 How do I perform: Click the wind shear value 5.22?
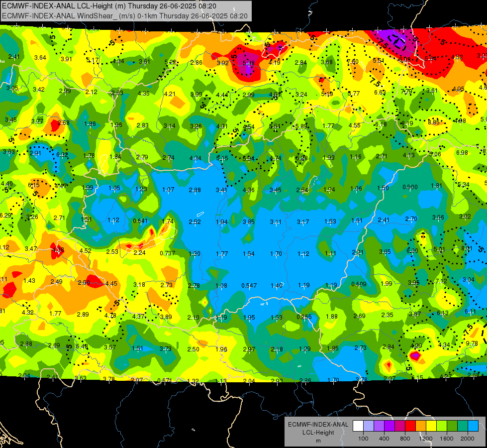point(170,62)
